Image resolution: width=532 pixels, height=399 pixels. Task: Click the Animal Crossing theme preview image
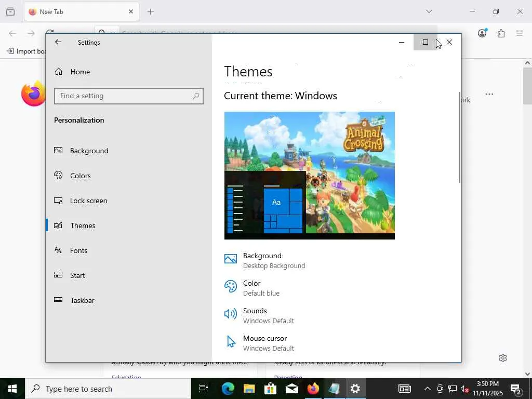tap(310, 176)
